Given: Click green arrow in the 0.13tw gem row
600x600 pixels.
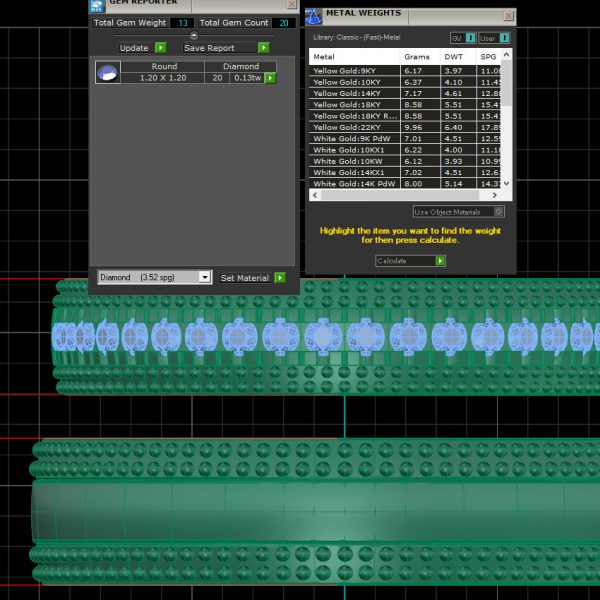Looking at the screenshot, I should [x=270, y=78].
